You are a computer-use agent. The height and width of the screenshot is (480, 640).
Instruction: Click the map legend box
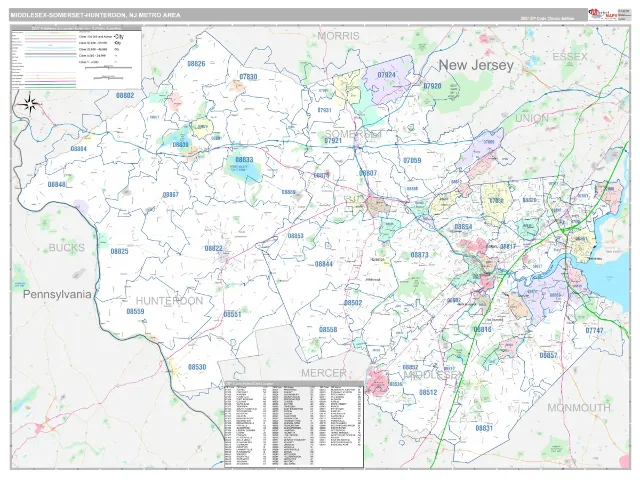tap(77, 58)
